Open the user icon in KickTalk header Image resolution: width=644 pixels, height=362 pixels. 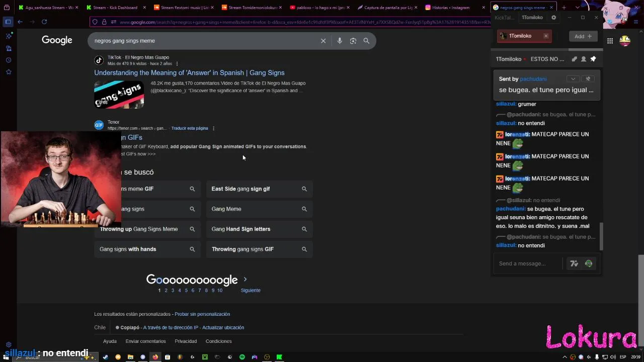coord(584,59)
